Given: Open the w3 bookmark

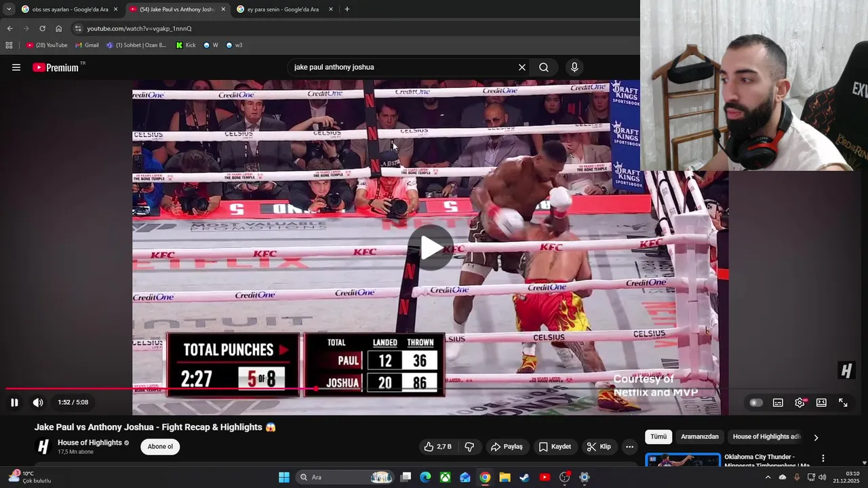Looking at the screenshot, I should 234,45.
